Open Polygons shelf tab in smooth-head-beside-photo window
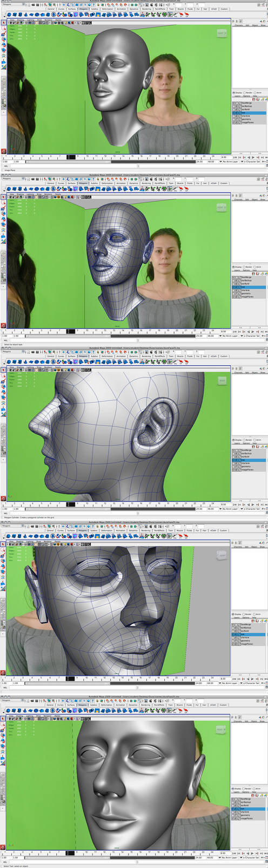 click(x=83, y=9)
